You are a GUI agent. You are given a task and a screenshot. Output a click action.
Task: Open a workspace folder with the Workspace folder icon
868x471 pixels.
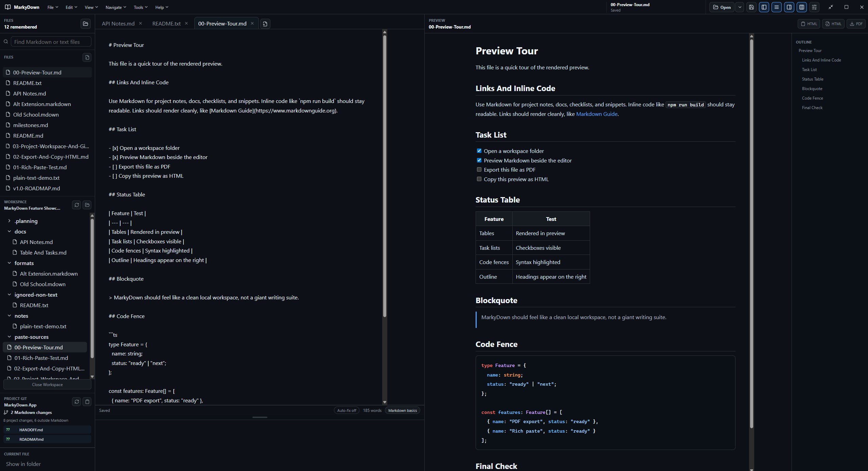click(87, 205)
